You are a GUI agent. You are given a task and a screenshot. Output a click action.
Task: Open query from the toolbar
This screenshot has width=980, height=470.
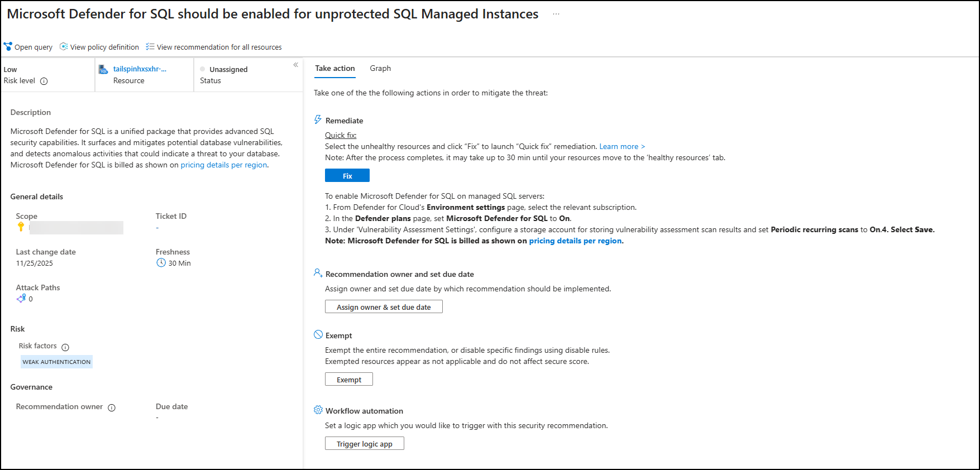[28, 47]
